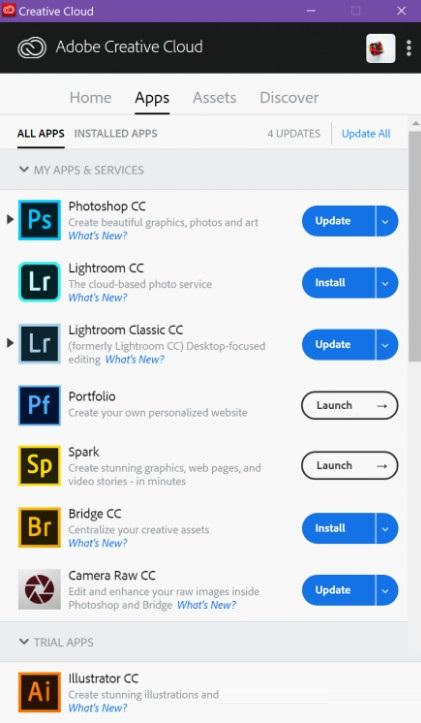This screenshot has height=723, width=421.
Task: Open dropdown arrow next to Bridge CC Install
Action: pos(386,528)
